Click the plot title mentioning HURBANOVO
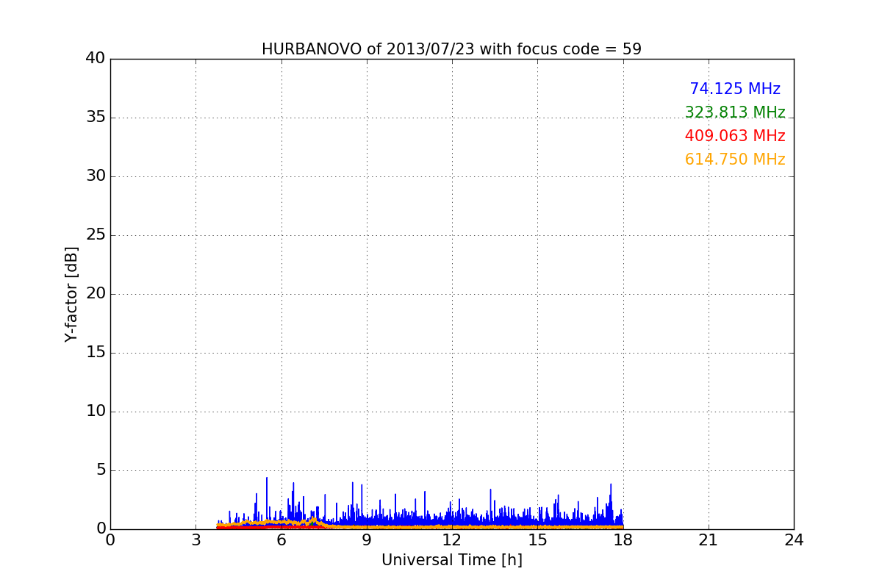Viewport: 882px width, 588px height. coord(451,49)
